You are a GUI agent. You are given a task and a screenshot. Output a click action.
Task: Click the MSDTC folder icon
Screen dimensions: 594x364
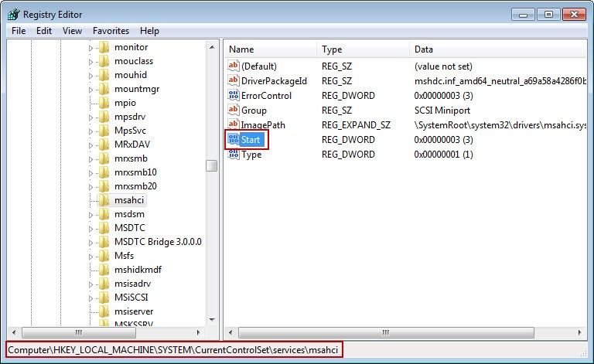click(x=104, y=228)
